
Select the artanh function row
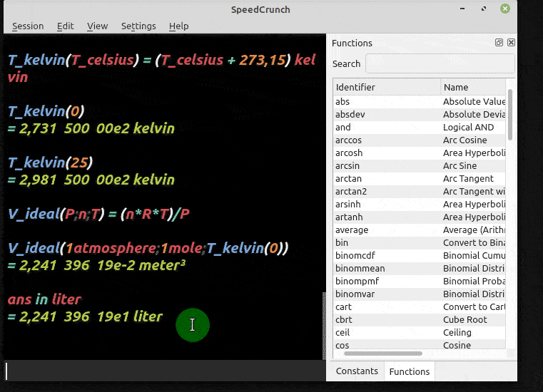[420, 217]
